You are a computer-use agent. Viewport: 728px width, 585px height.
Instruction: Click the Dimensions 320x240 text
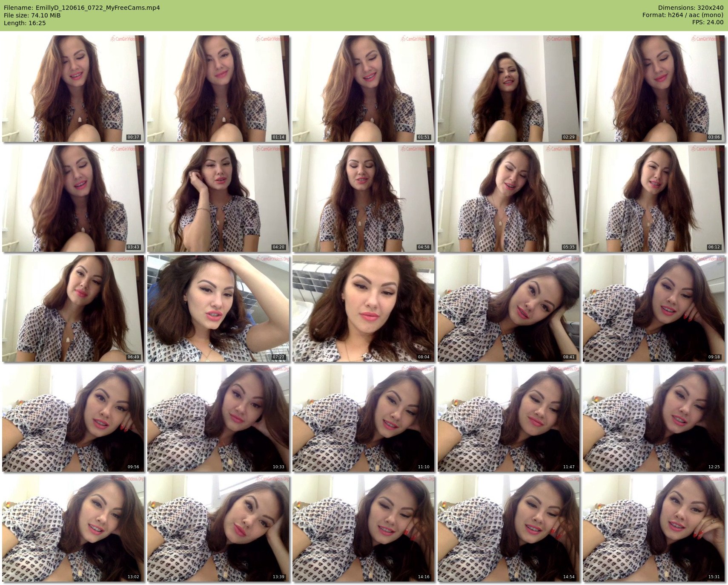pos(691,8)
